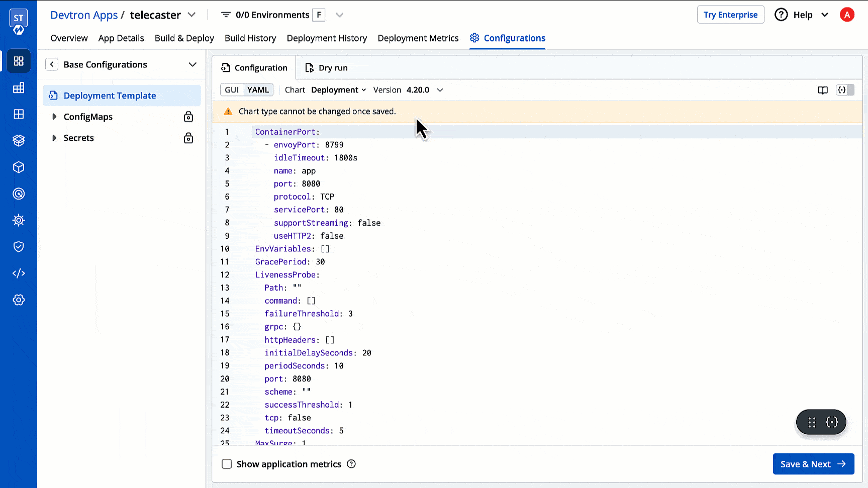This screenshot has width=868, height=488.
Task: Open the Chart Deployment dropdown
Action: click(338, 90)
